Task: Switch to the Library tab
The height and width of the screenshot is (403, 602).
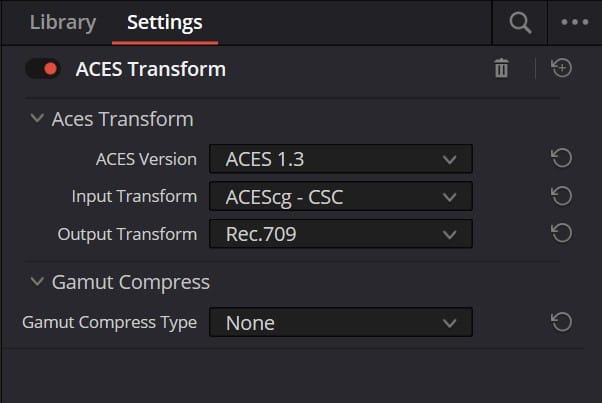Action: point(63,22)
